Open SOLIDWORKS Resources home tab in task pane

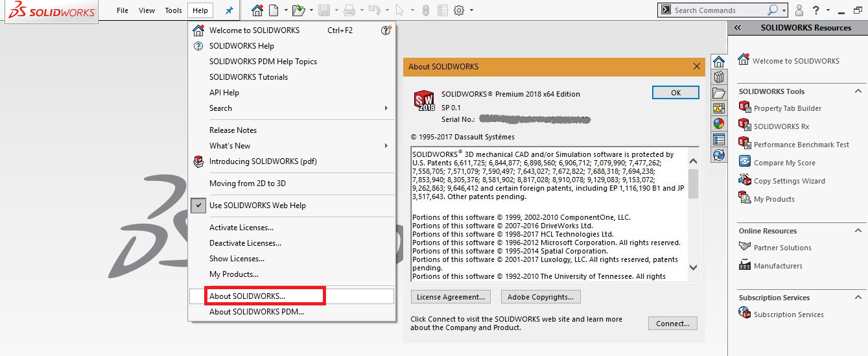718,62
